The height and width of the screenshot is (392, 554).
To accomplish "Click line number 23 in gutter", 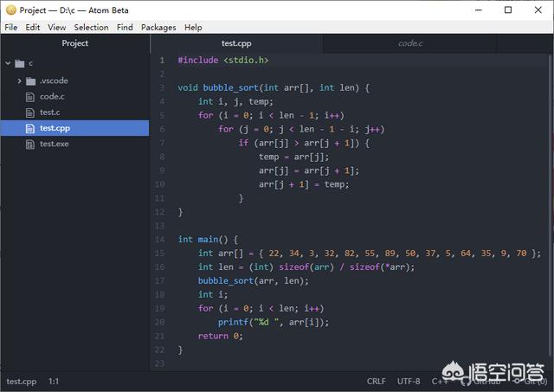I will 159,363.
